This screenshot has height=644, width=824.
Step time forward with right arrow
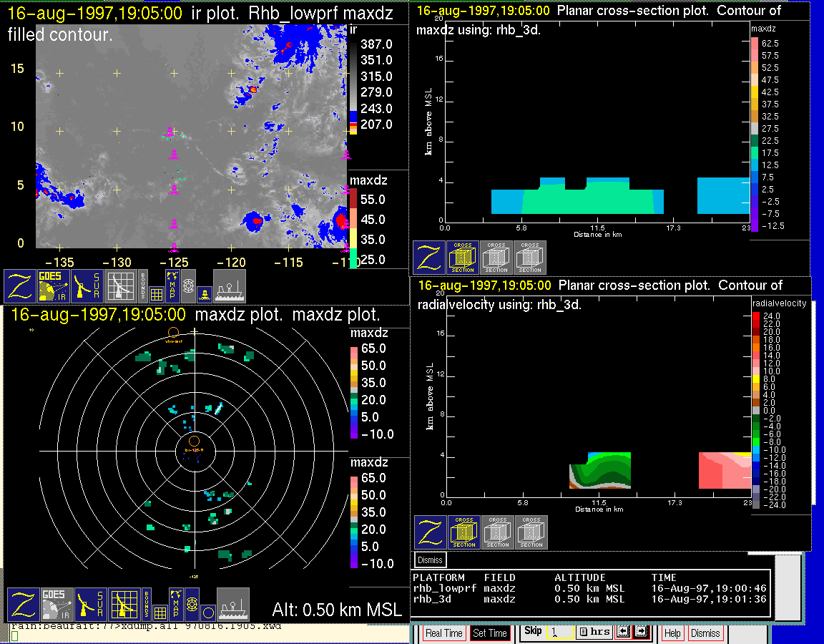640,632
